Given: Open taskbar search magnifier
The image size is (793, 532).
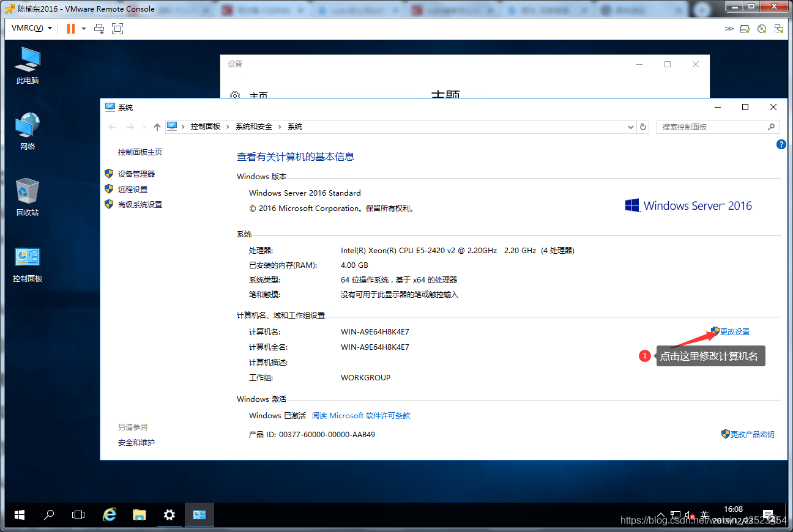Looking at the screenshot, I should pos(49,515).
